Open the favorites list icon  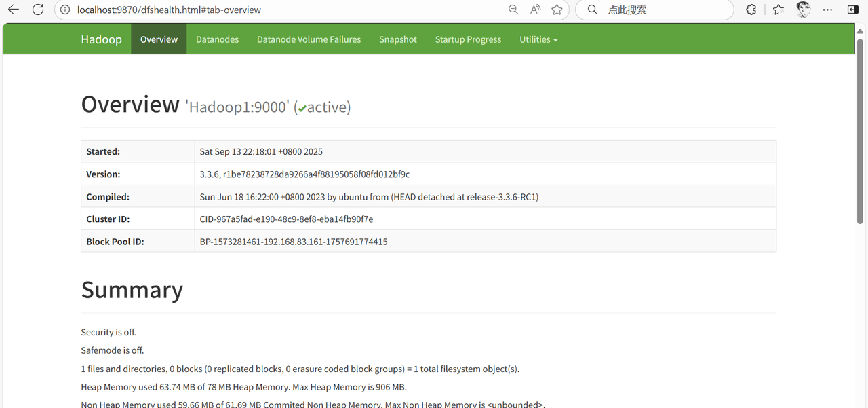pyautogui.click(x=778, y=10)
